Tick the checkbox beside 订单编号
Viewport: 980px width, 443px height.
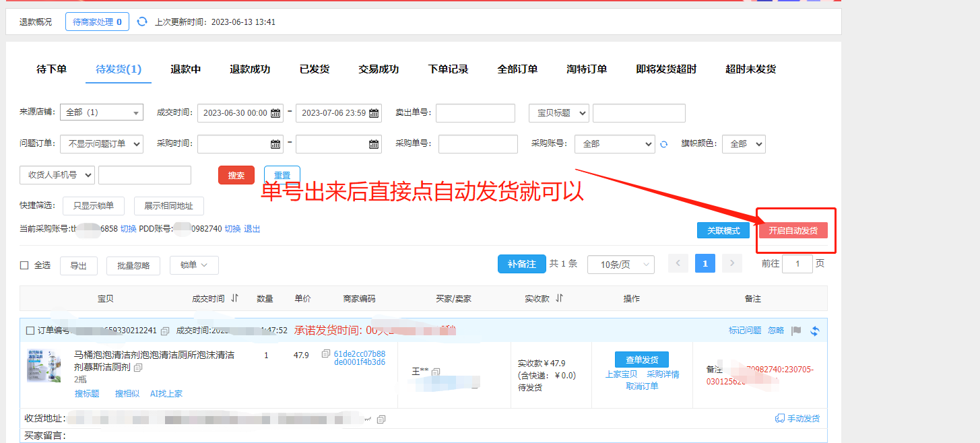click(30, 331)
